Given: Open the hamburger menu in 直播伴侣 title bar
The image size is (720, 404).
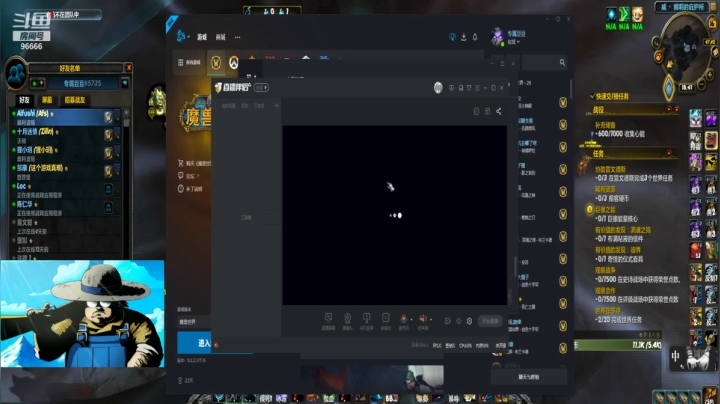Looking at the screenshot, I should click(477, 88).
